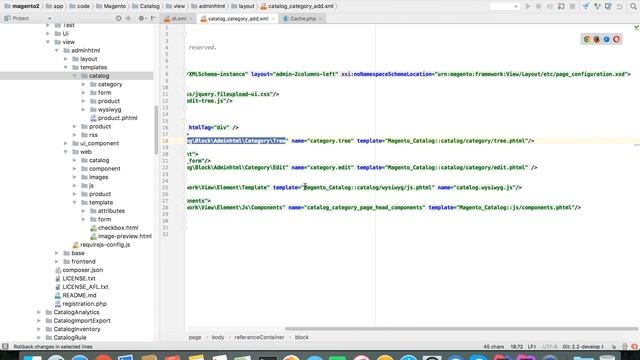Close the Cache.php tab
The width and height of the screenshot is (640, 360).
(x=321, y=19)
